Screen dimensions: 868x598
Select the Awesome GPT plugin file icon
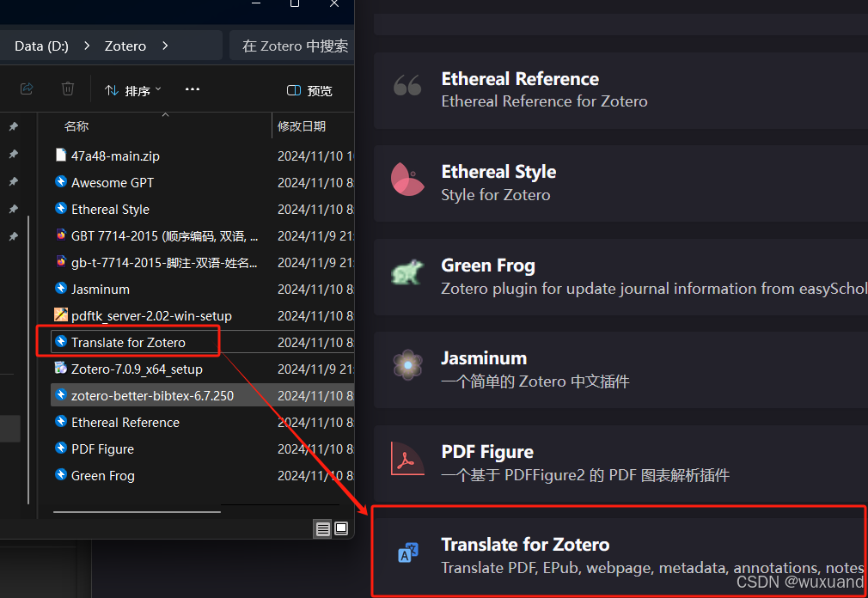(61, 181)
